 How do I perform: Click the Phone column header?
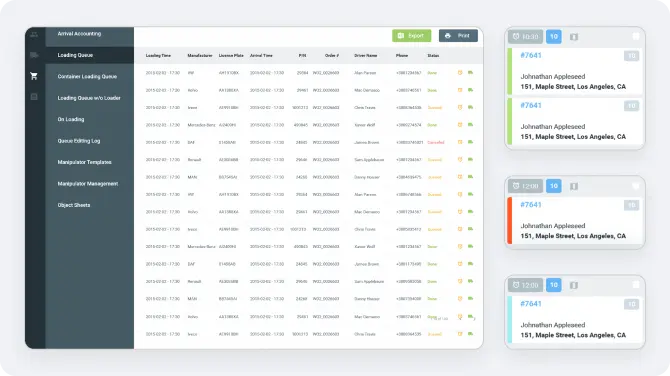click(402, 56)
